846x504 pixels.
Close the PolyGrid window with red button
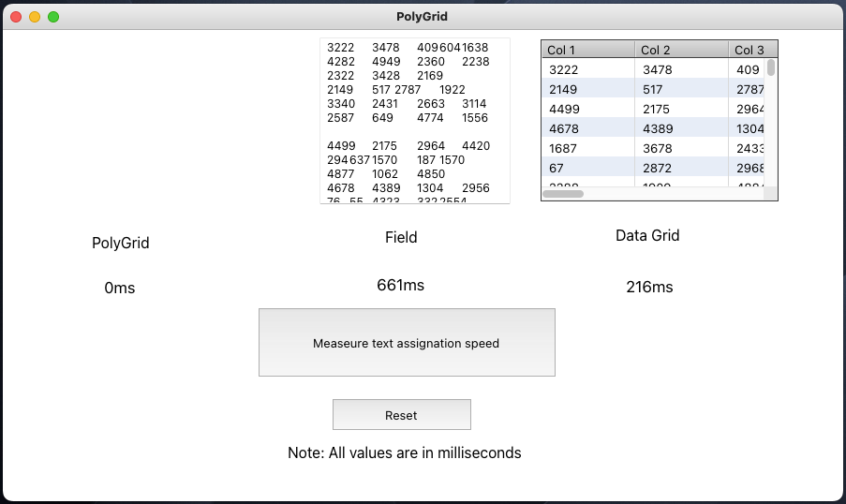(x=16, y=17)
